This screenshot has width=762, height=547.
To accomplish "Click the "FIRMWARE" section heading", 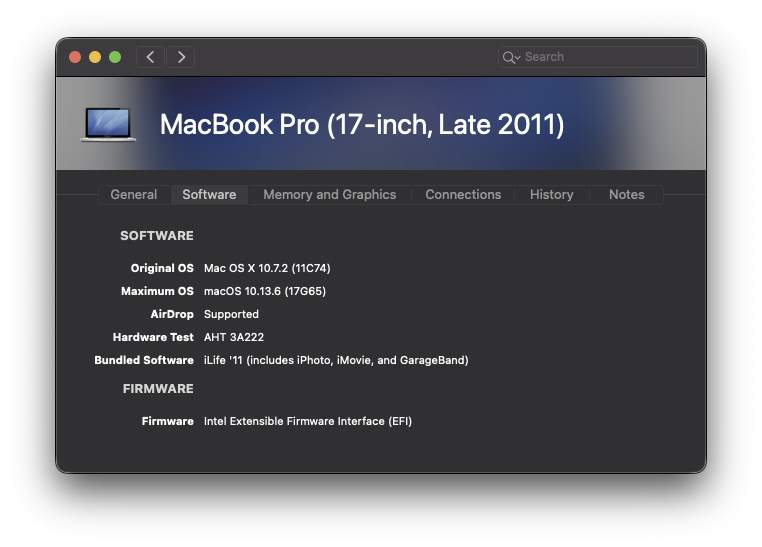I will point(158,389).
